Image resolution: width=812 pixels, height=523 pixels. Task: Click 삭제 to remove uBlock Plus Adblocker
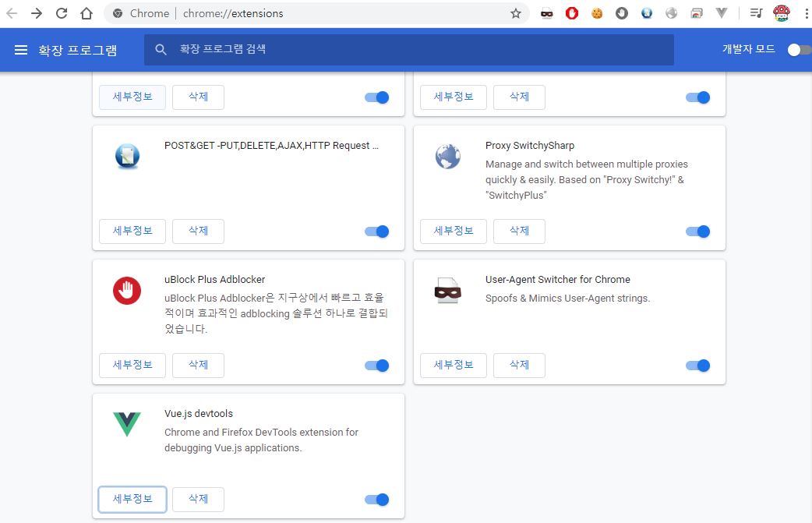[x=199, y=365]
